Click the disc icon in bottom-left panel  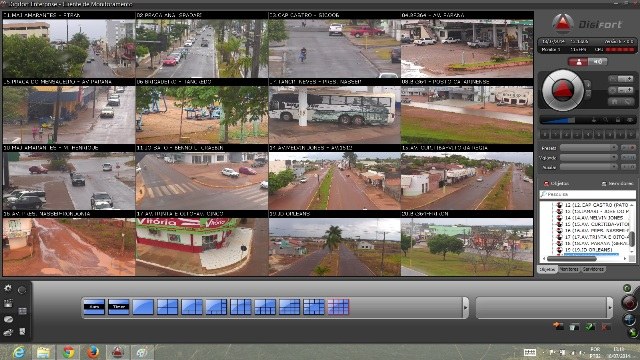pos(8,319)
